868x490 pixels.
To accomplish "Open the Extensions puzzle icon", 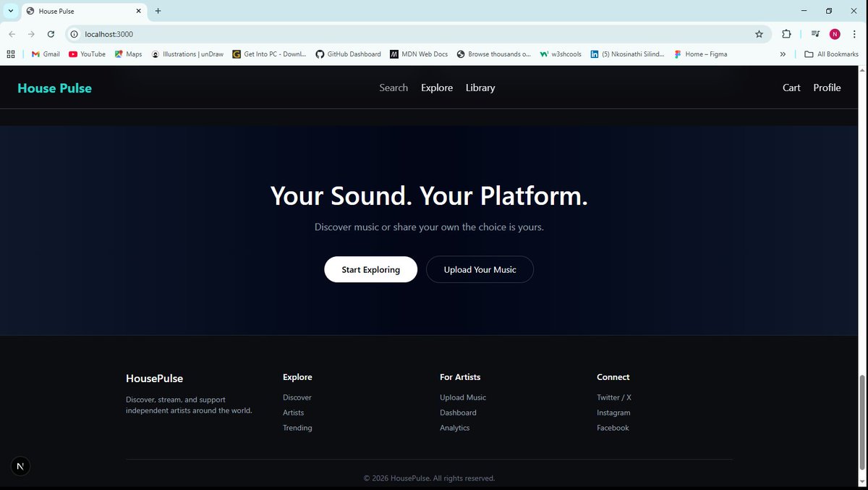I will tap(786, 34).
